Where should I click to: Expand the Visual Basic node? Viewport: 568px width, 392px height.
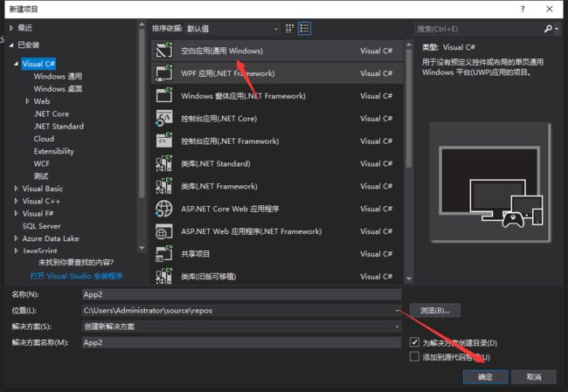tap(16, 189)
